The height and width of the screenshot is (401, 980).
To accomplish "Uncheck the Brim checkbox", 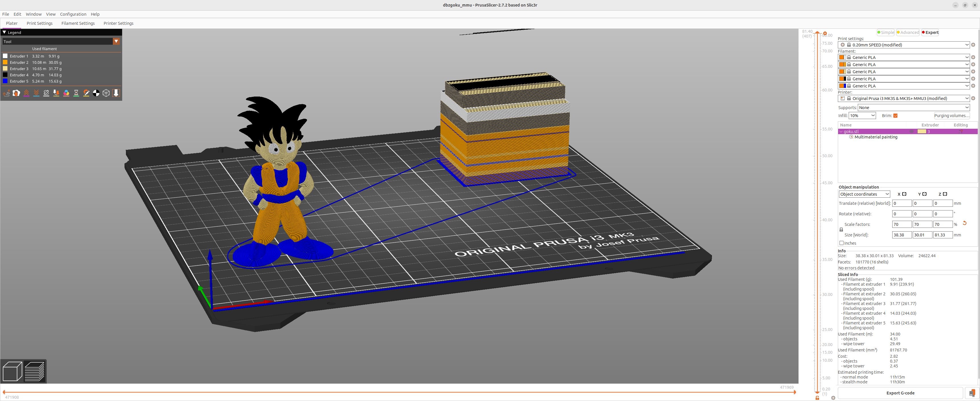I will click(x=896, y=116).
